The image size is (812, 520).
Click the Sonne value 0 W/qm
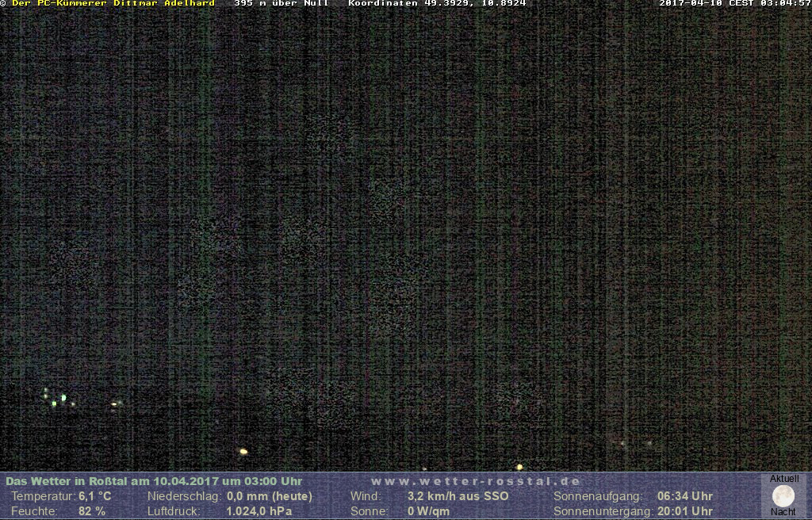click(x=428, y=511)
